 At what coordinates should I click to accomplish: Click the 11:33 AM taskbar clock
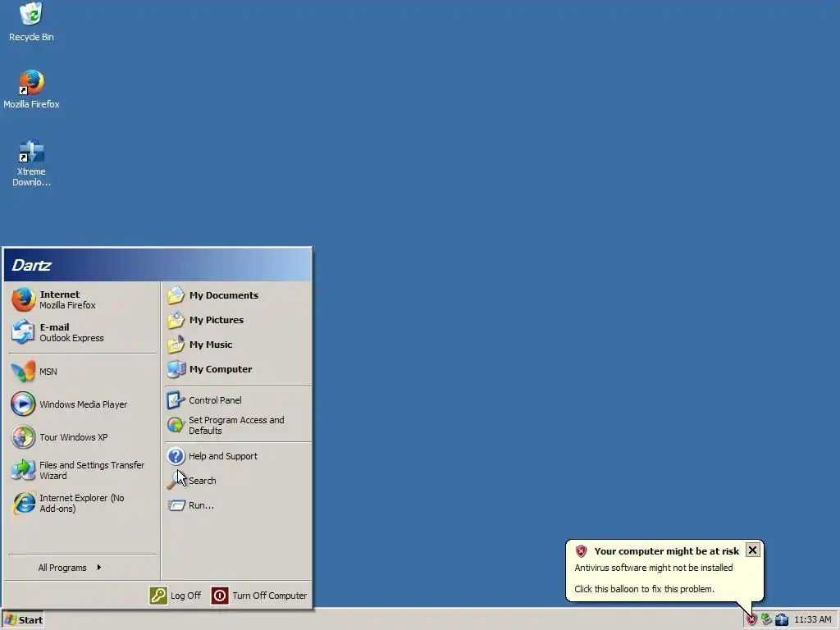(813, 620)
